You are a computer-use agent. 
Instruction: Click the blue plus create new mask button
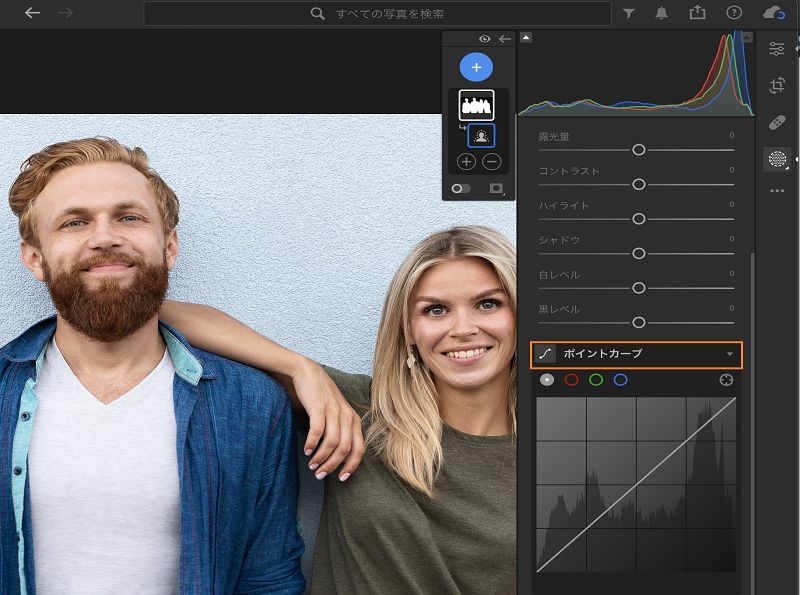476,67
